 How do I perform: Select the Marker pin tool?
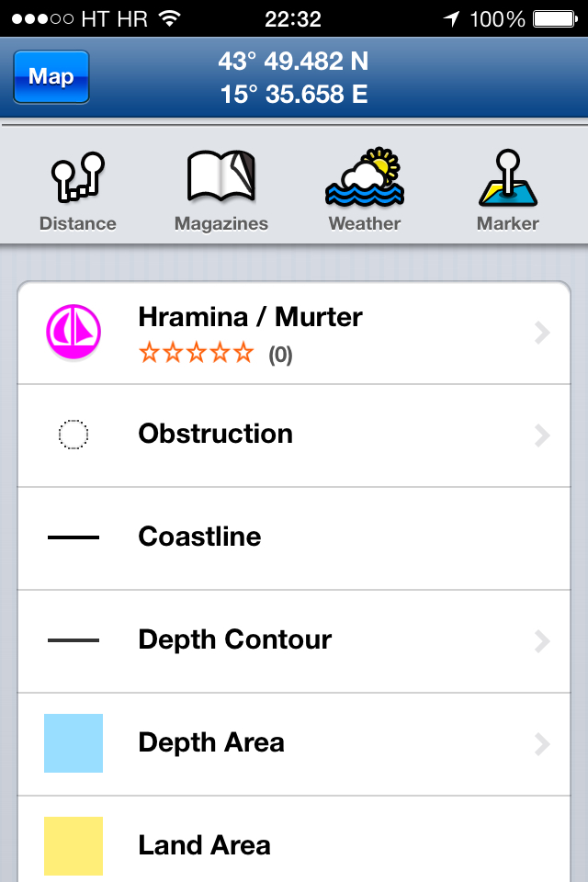[x=508, y=190]
